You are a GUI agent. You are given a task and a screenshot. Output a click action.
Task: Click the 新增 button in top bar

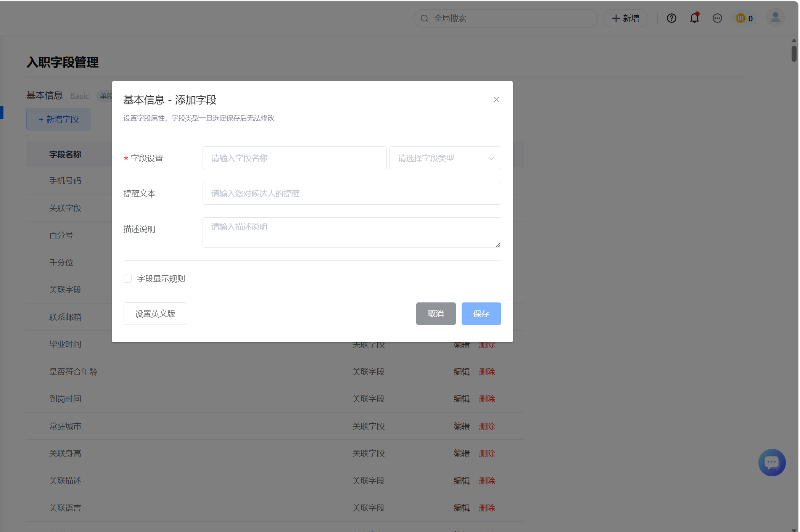click(625, 18)
